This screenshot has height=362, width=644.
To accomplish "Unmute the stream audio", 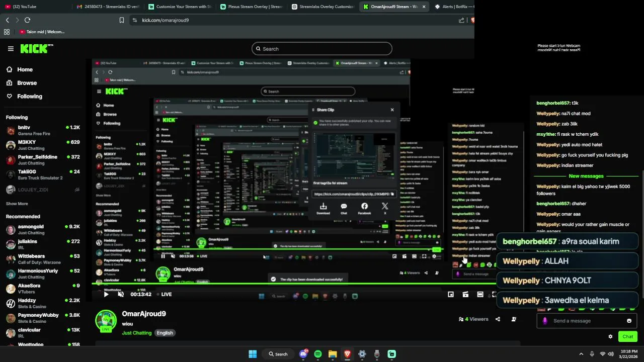I will coord(121,294).
